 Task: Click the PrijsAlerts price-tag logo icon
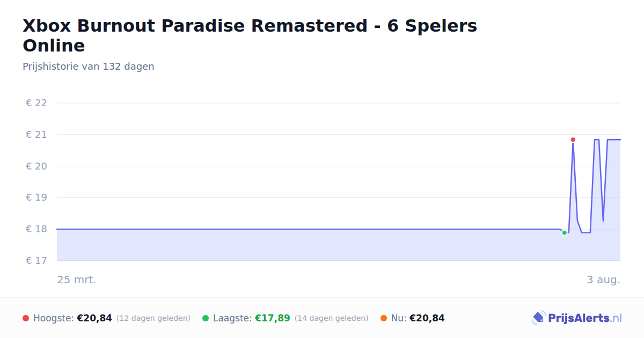click(x=538, y=318)
